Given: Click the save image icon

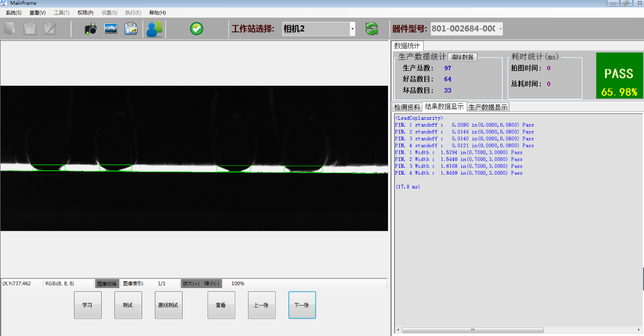Looking at the screenshot, I should [x=131, y=29].
